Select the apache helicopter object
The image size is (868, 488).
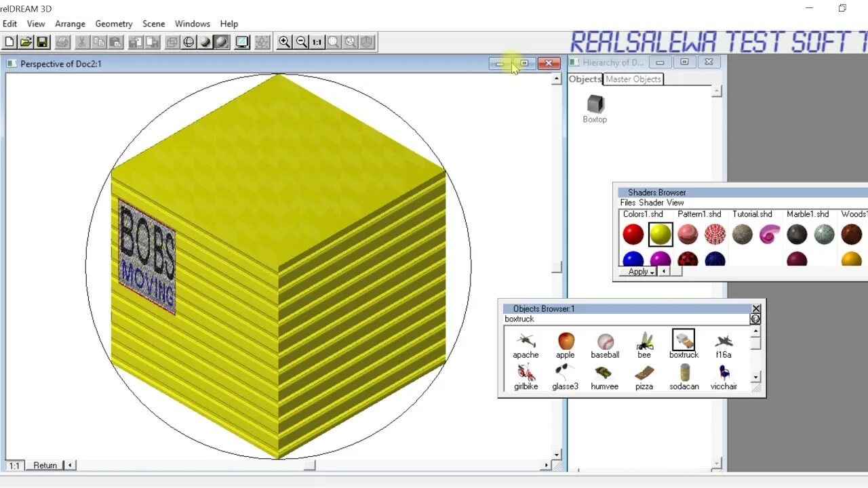tap(526, 345)
